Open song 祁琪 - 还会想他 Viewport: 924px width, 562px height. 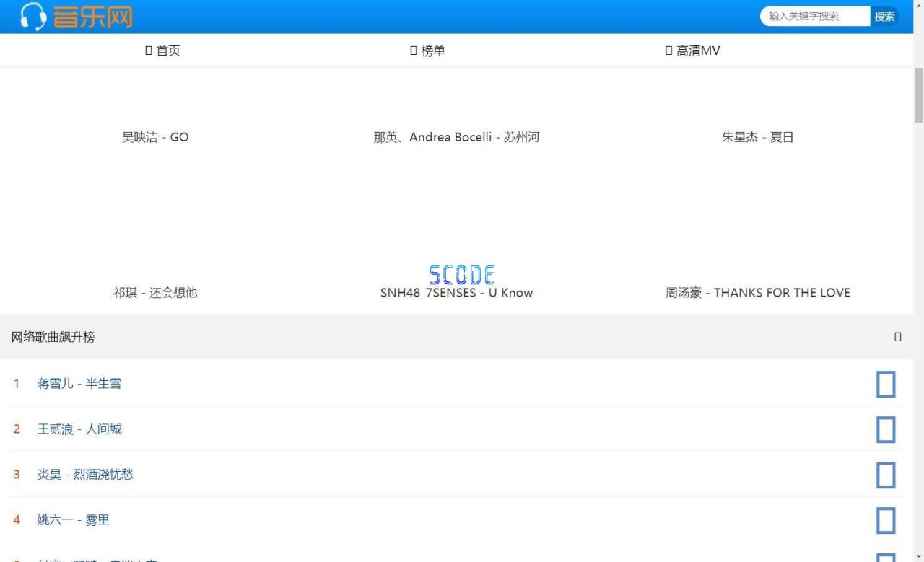tap(155, 292)
